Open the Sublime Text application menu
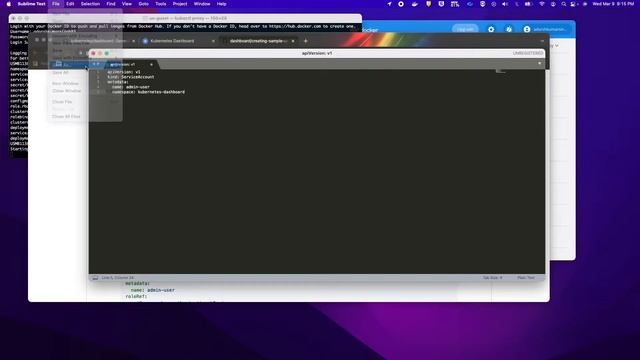 coord(31,4)
